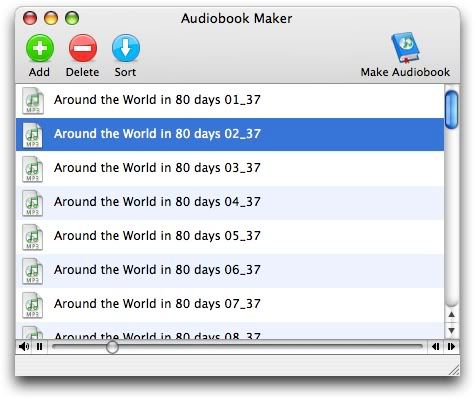Step backward with the previous frame button
Image resolution: width=475 pixels, height=399 pixels.
tap(435, 347)
